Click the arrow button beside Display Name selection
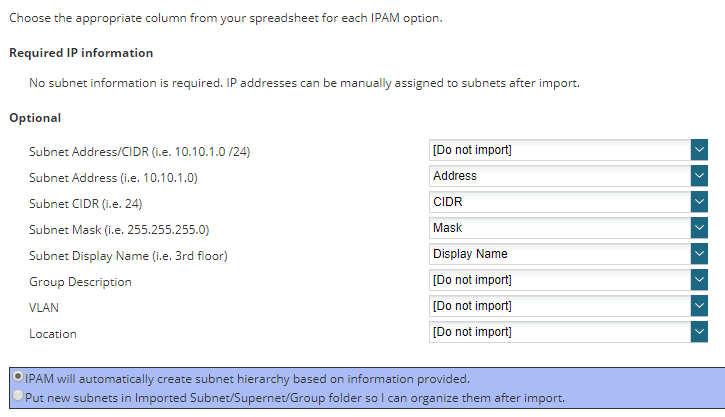The width and height of the screenshot is (725, 417). 698,254
